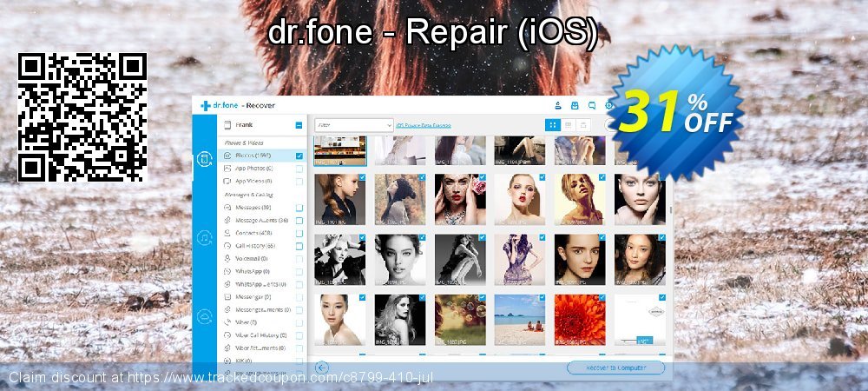Click the Message Attachments paperclip icon
This screenshot has width=868, height=391.
point(227,220)
